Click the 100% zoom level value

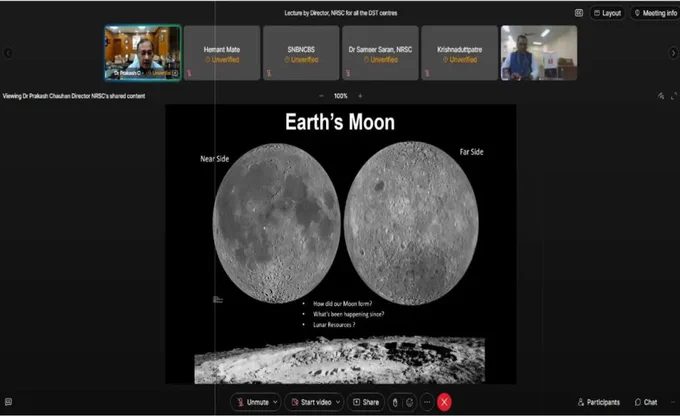[x=340, y=96]
